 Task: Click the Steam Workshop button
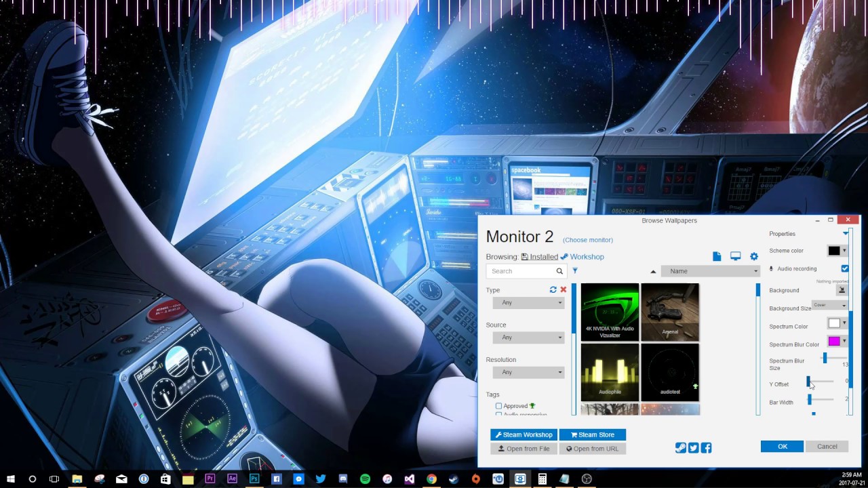pos(524,435)
